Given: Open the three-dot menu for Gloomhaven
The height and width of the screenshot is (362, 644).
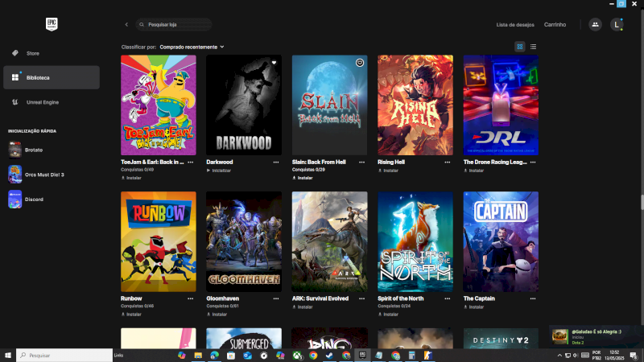Looking at the screenshot, I should 276,298.
